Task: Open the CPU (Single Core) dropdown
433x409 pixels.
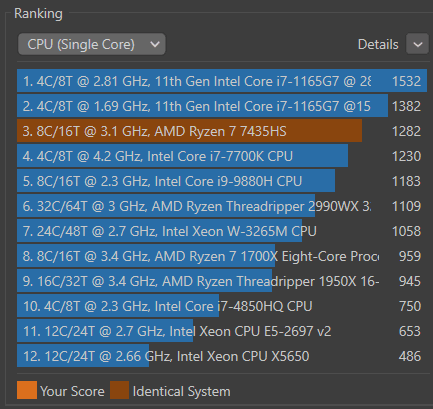Action: pos(92,44)
